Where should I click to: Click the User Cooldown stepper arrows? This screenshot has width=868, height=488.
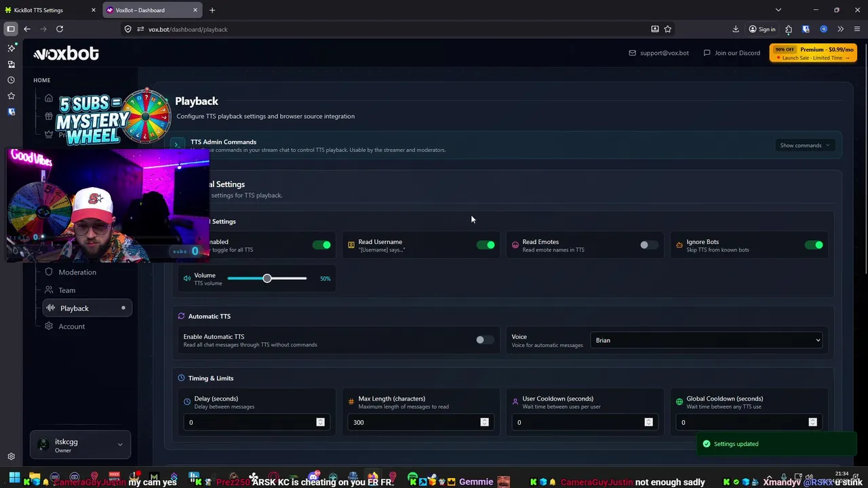tap(648, 422)
